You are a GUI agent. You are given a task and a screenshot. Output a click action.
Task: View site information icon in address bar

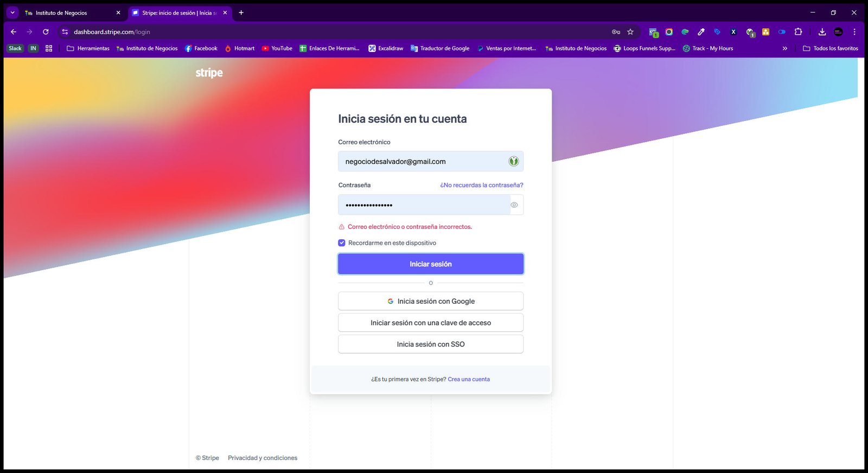click(65, 32)
